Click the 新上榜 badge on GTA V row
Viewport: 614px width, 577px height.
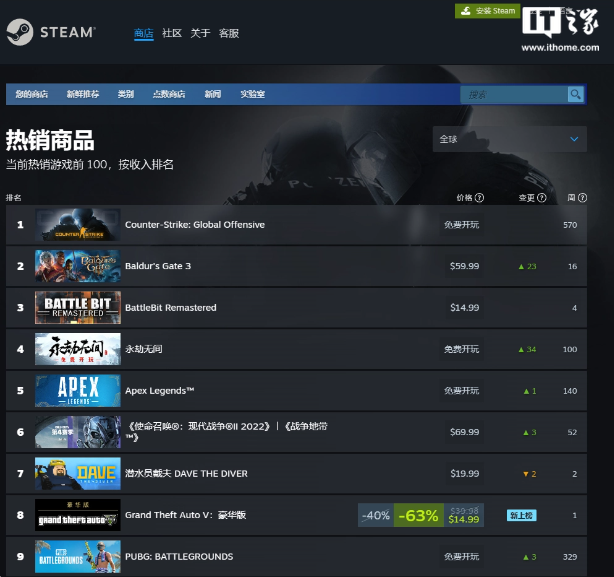522,515
